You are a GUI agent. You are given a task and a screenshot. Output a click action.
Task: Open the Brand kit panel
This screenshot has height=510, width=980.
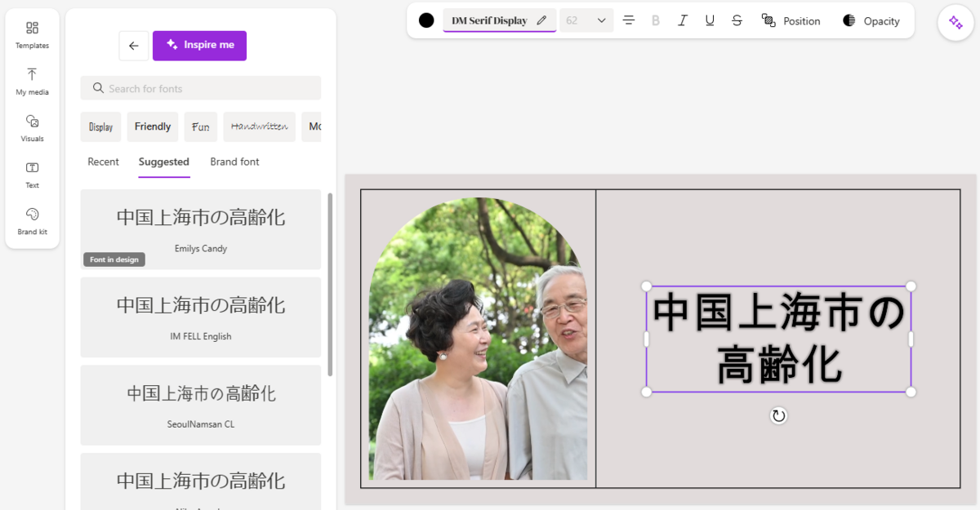(x=32, y=221)
